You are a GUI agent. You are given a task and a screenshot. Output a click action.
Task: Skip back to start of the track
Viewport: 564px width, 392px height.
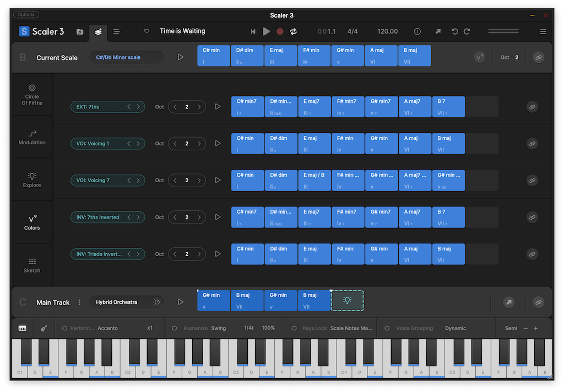coord(253,31)
